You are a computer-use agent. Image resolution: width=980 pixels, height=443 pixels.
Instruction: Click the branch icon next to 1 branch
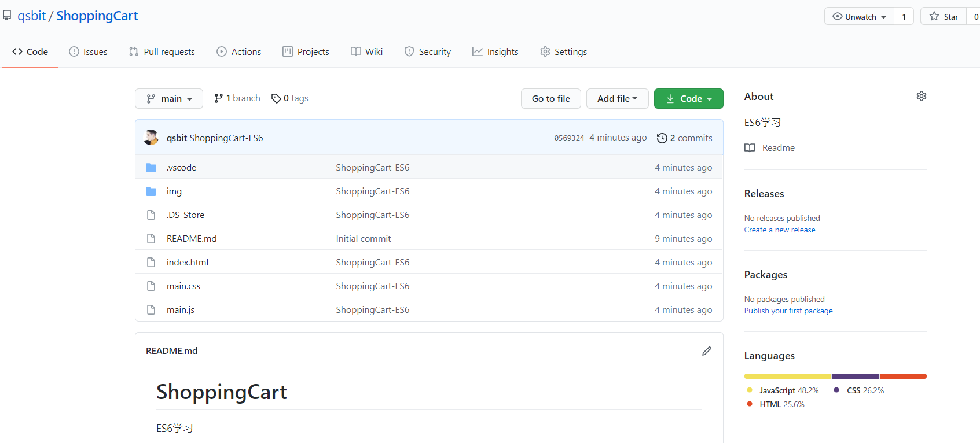[x=218, y=98]
